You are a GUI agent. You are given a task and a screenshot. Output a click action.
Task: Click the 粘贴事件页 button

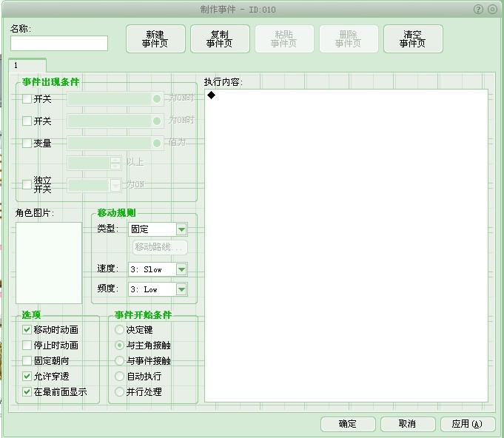(284, 39)
